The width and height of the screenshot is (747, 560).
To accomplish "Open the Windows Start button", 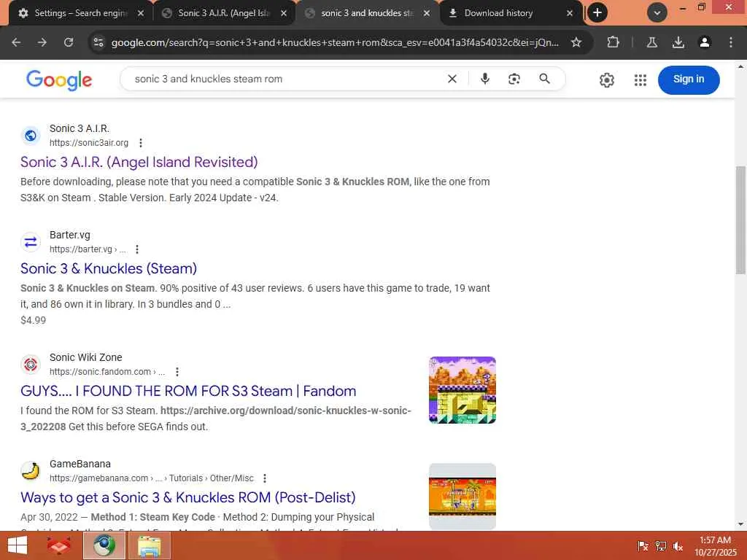I will tap(18, 545).
